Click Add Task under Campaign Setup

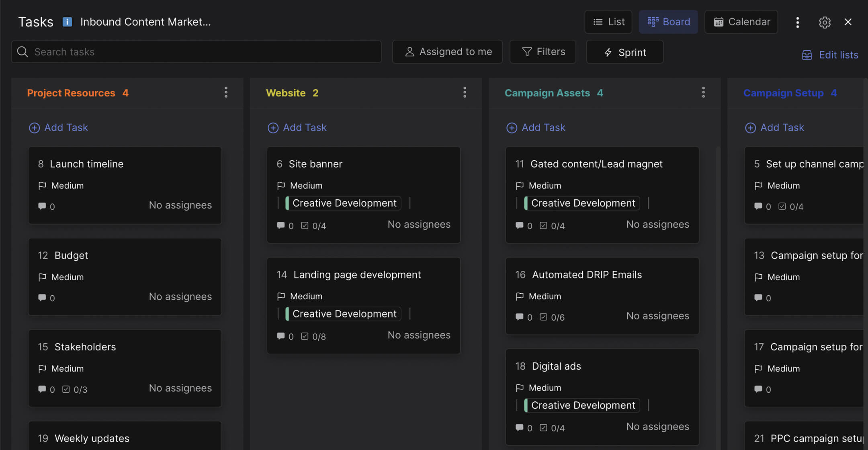pos(775,127)
